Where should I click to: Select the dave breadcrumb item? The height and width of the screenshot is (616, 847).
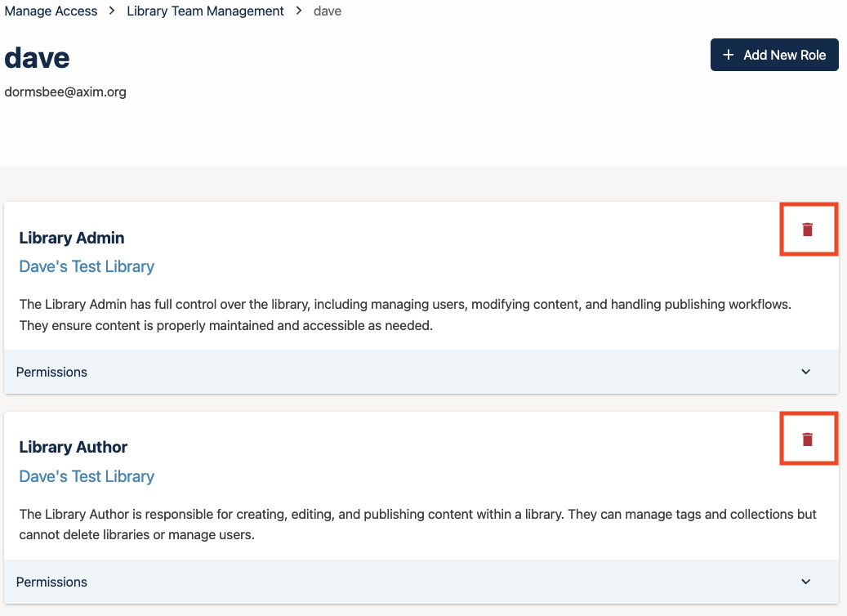click(328, 11)
